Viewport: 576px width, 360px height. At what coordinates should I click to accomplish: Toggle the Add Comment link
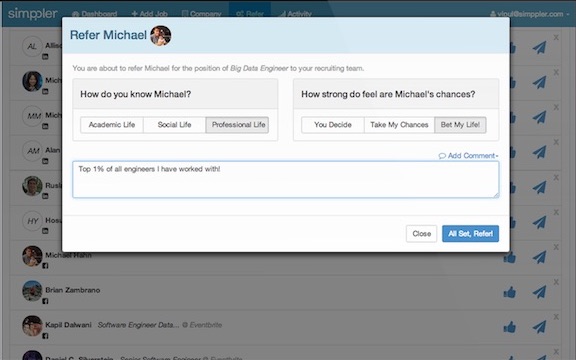point(468,156)
